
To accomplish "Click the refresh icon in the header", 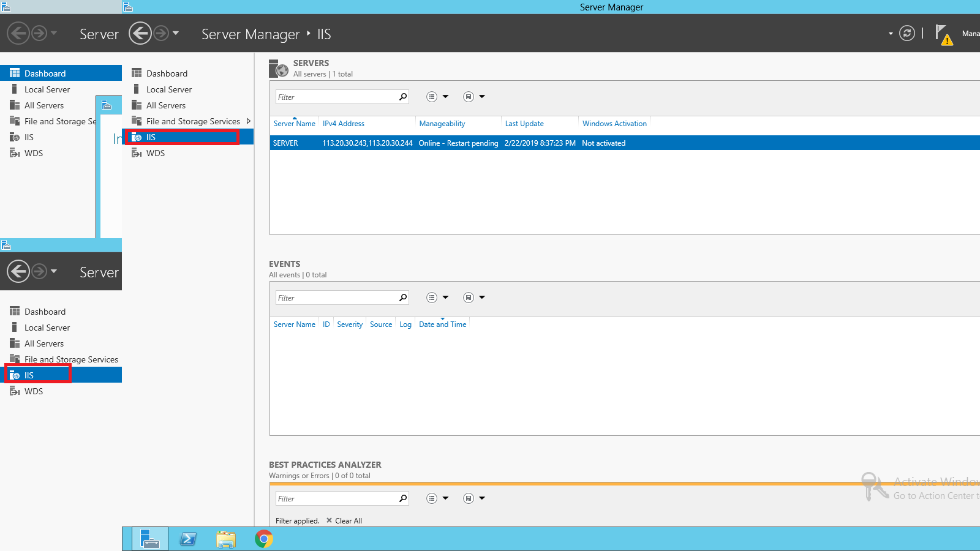I will 907,33.
